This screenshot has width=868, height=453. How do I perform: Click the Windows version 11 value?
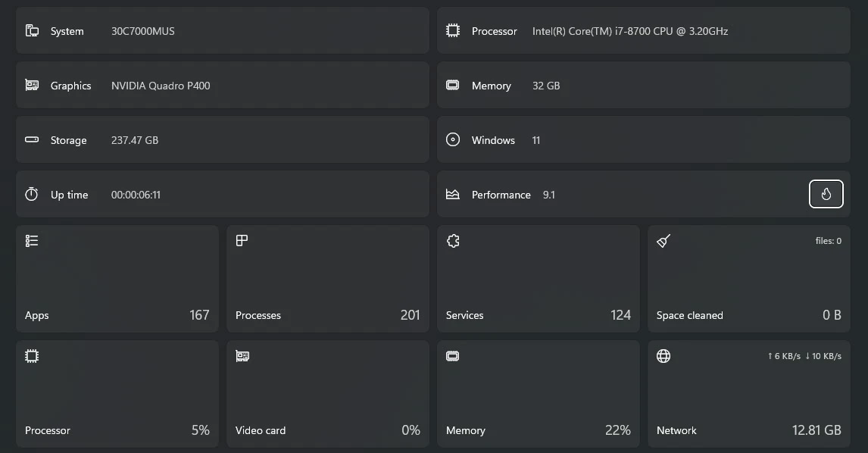[535, 140]
